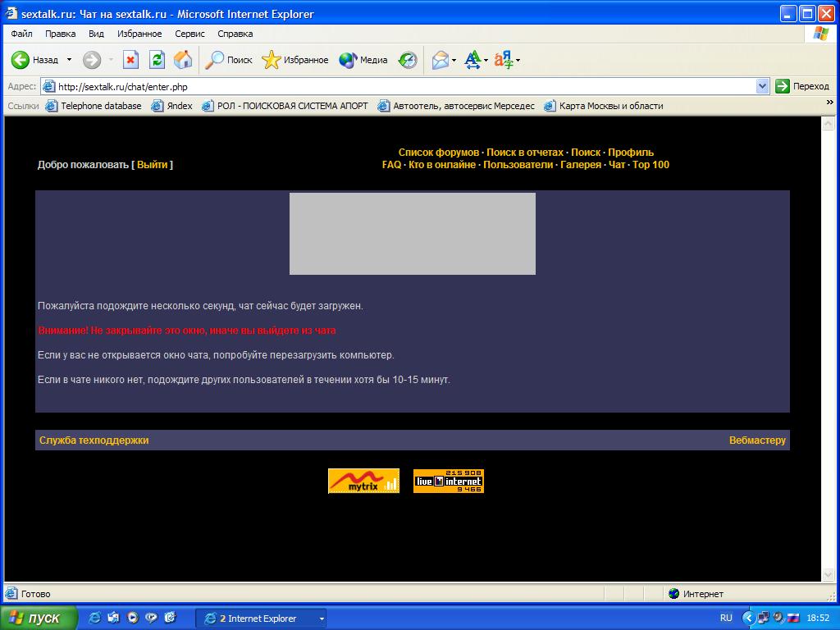840x630 pixels.
Task: Click the Stop loading red X icon
Action: (130, 60)
